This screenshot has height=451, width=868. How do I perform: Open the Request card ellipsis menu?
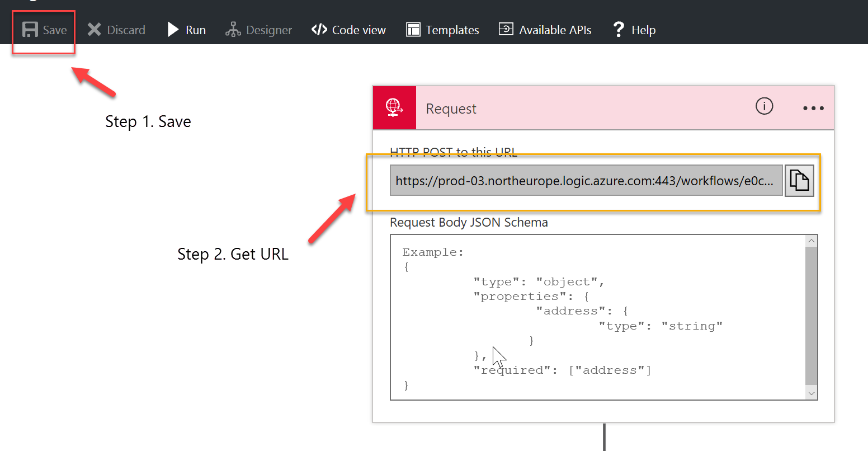(813, 107)
